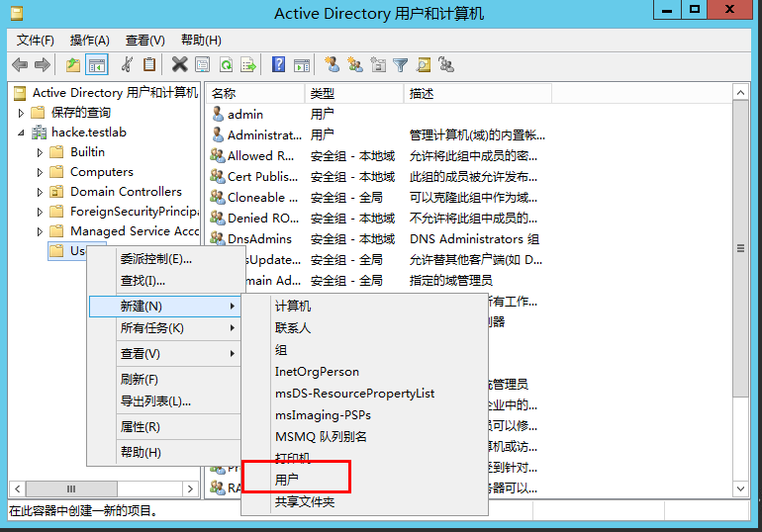Choose 共享文件夹 in the new submenu
This screenshot has width=762, height=532.
click(364, 501)
